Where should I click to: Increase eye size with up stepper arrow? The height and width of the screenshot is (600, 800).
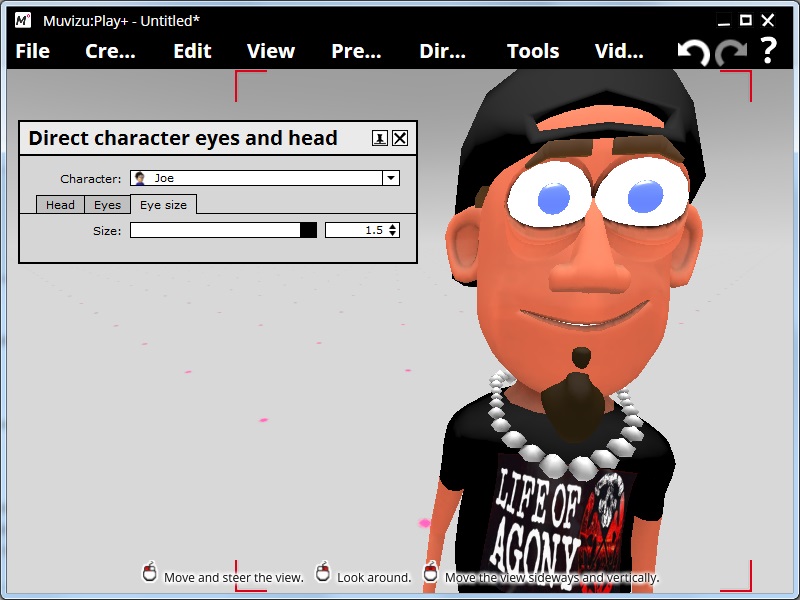(x=392, y=227)
